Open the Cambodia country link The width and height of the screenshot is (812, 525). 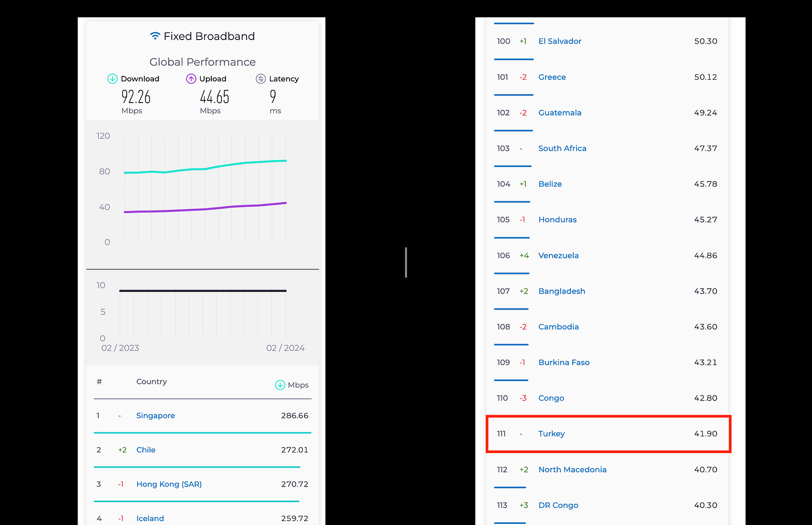click(558, 327)
